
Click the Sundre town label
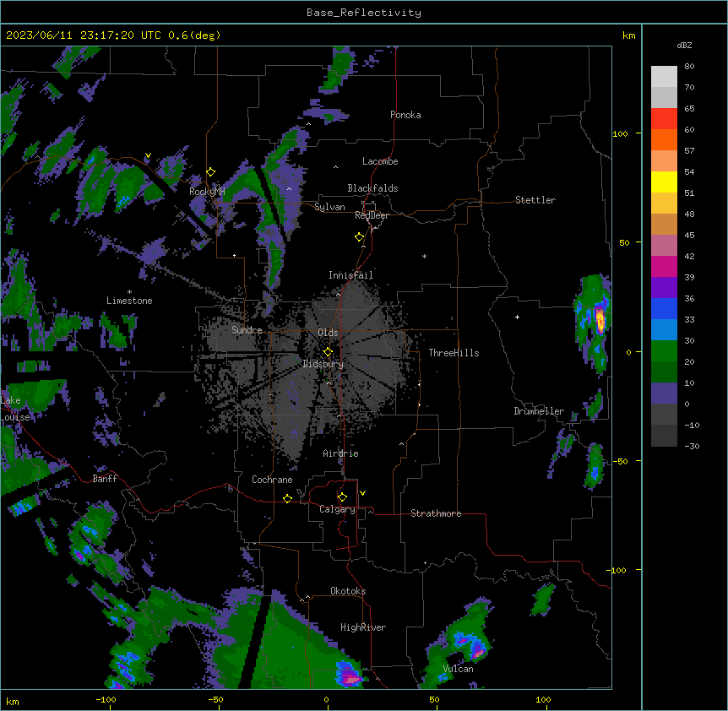(x=247, y=330)
